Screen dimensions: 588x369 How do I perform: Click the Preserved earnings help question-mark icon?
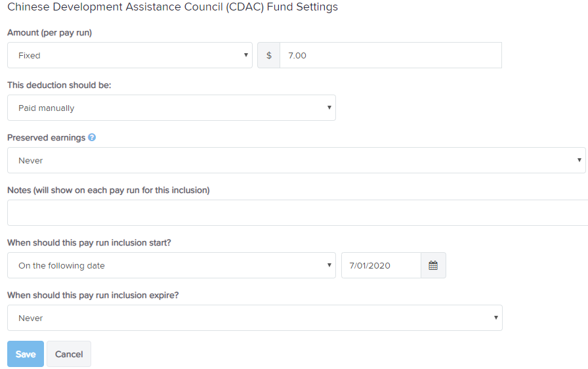(92, 138)
